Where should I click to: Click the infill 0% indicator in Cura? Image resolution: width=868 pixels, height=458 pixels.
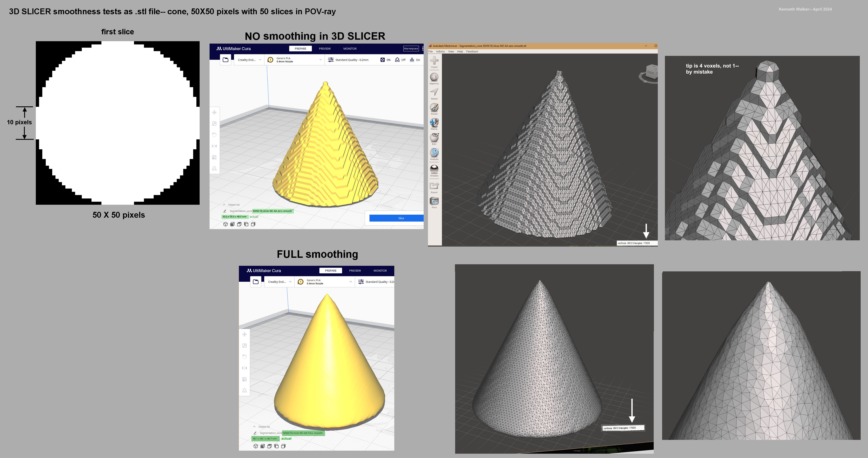385,60
